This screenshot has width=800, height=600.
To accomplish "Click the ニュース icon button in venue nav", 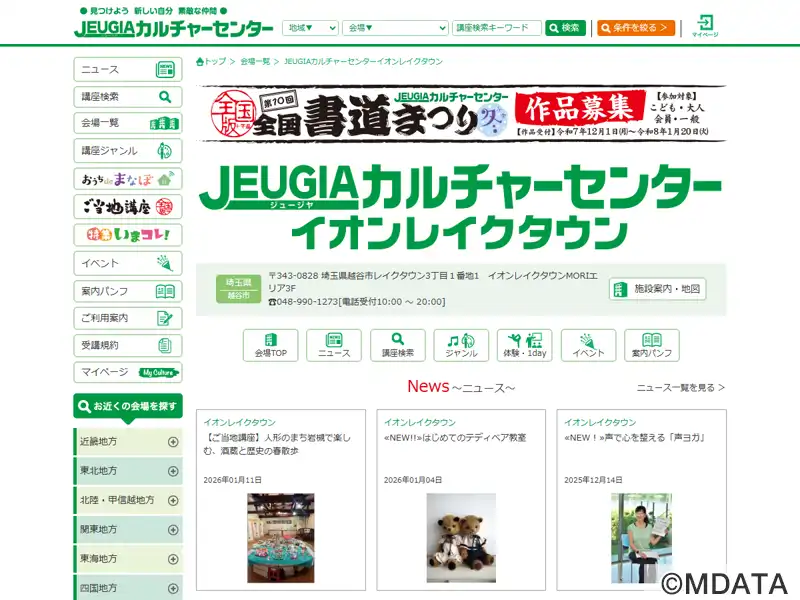I will tap(334, 345).
